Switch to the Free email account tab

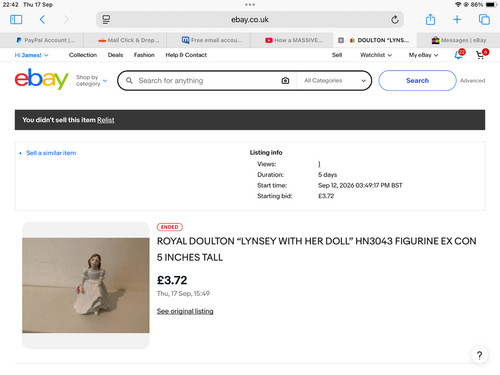[212, 40]
